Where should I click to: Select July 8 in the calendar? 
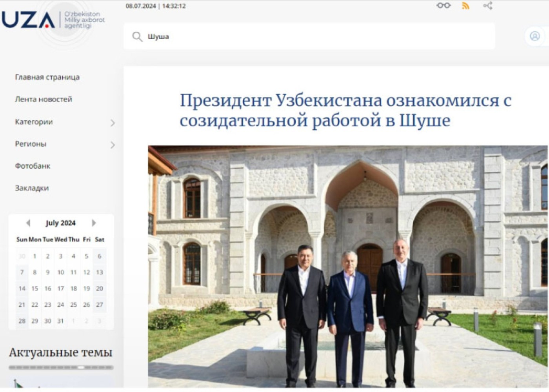point(35,272)
